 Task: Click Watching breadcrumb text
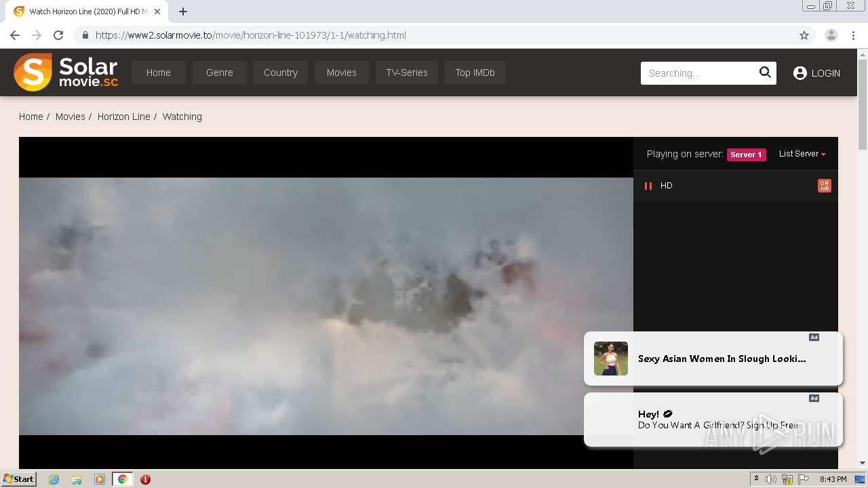click(x=182, y=117)
